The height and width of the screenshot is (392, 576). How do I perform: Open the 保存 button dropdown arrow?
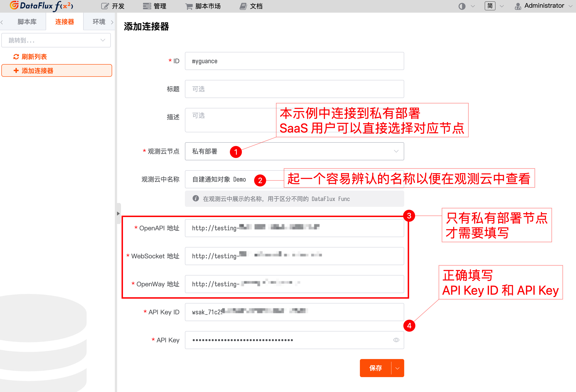click(398, 368)
